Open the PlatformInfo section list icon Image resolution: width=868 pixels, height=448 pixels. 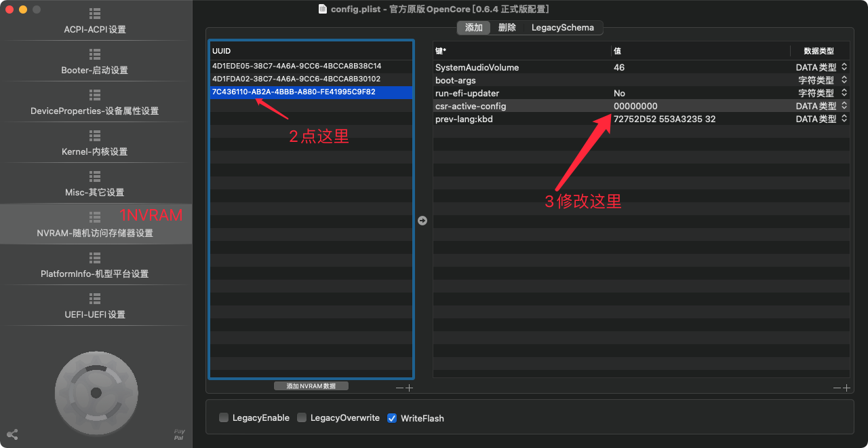coord(95,258)
